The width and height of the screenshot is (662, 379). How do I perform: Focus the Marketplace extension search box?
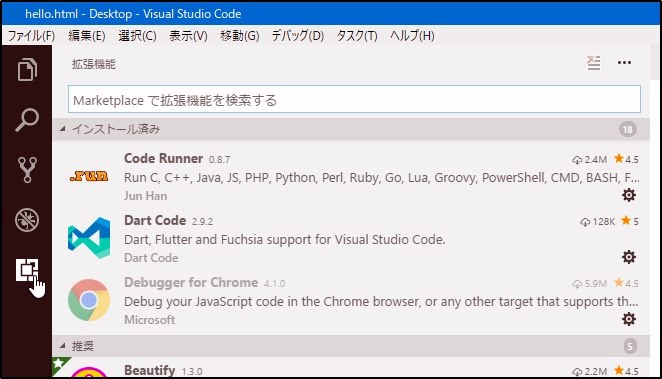[x=354, y=100]
